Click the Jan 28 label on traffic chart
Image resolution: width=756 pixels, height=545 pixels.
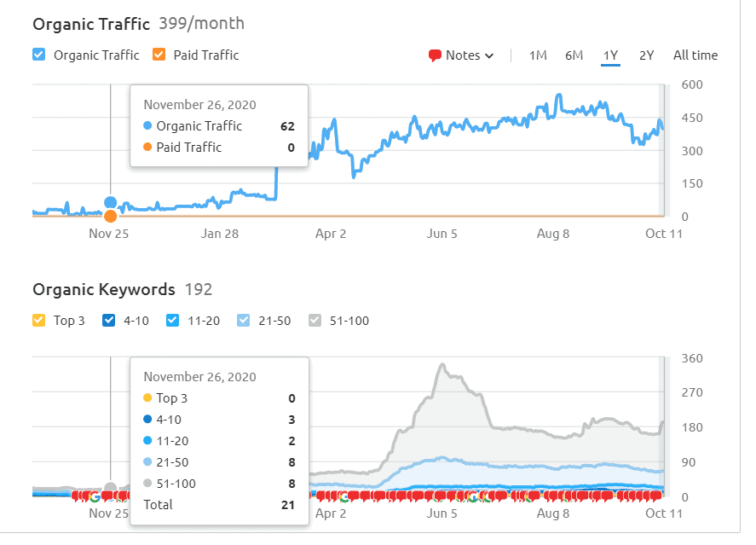[x=219, y=234]
